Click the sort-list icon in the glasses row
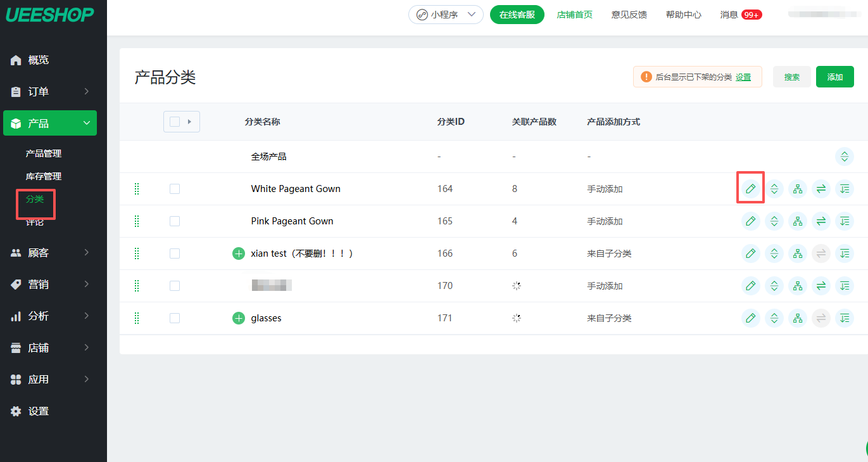Viewport: 868px width, 462px height. point(845,318)
